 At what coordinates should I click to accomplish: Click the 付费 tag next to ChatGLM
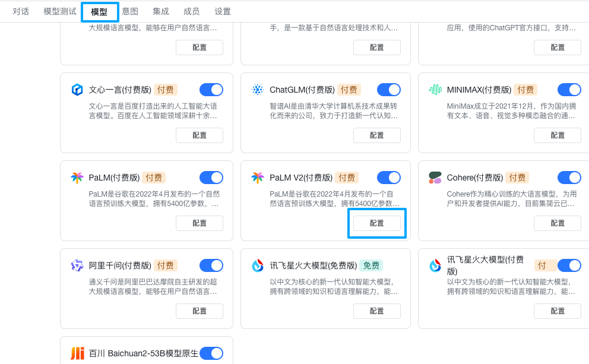click(349, 90)
